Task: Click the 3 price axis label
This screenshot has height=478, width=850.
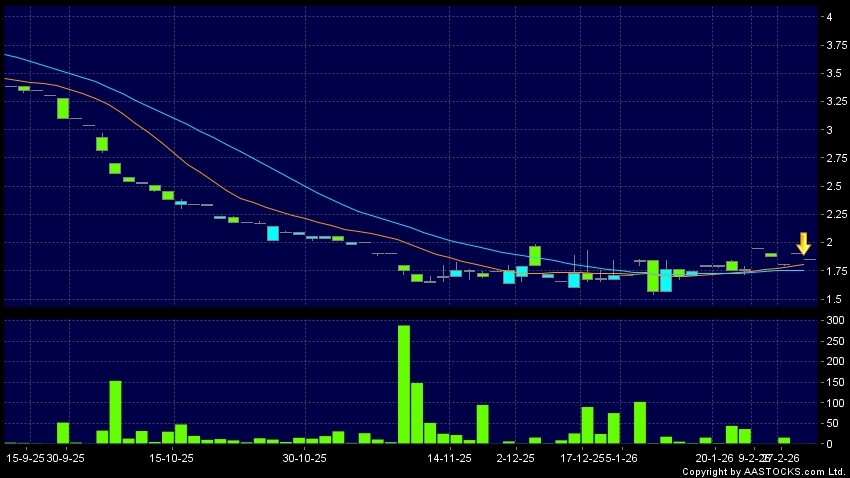Action: (x=829, y=130)
